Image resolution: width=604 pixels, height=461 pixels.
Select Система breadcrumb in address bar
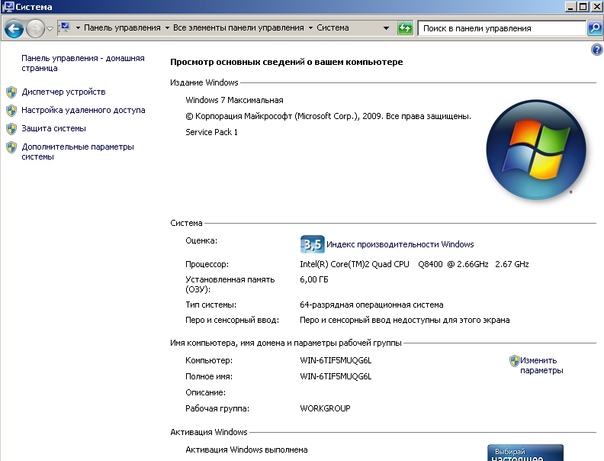click(333, 28)
